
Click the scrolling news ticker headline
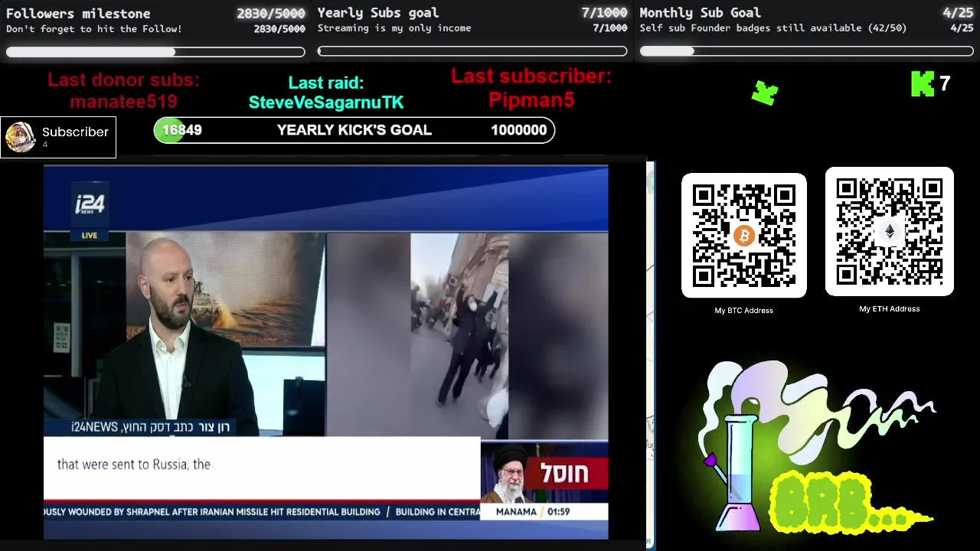pos(262,512)
